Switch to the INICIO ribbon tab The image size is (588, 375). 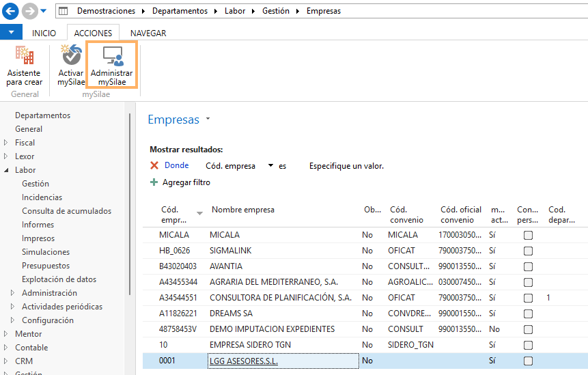[44, 33]
